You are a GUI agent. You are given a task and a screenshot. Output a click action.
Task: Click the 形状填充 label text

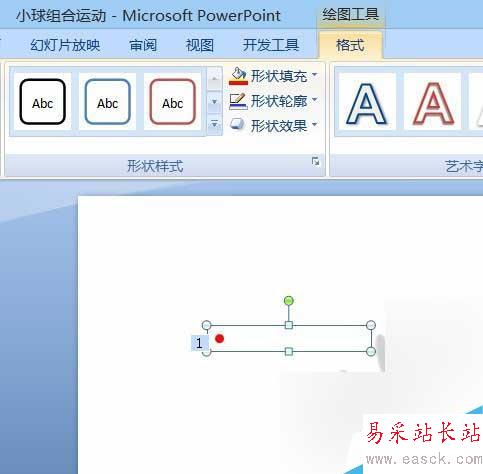pos(279,76)
